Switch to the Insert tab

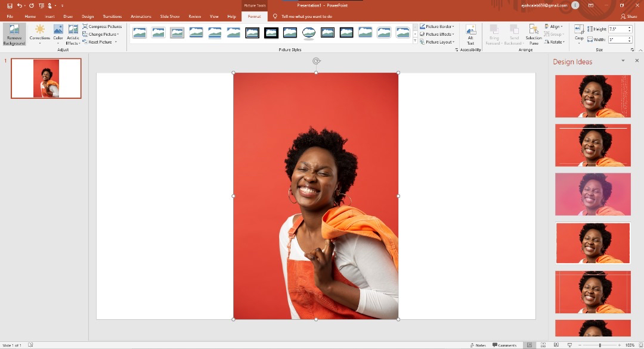(x=49, y=17)
